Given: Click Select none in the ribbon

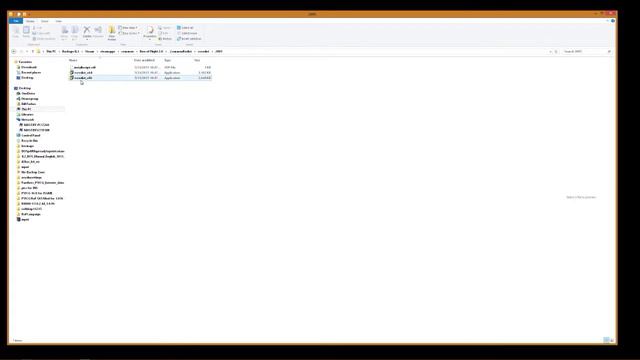Looking at the screenshot, I should 187,33.
